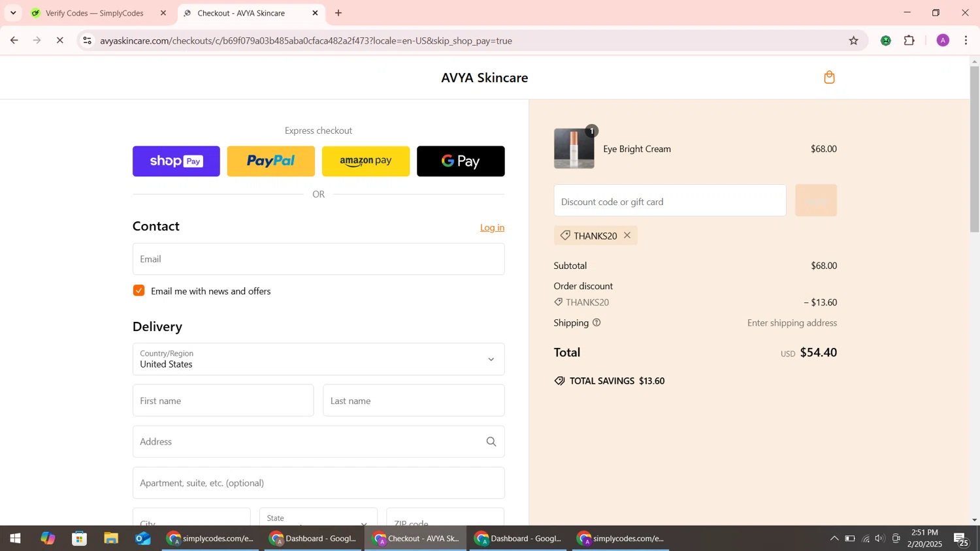Pay with PayPal express checkout
980x551 pixels.
271,161
